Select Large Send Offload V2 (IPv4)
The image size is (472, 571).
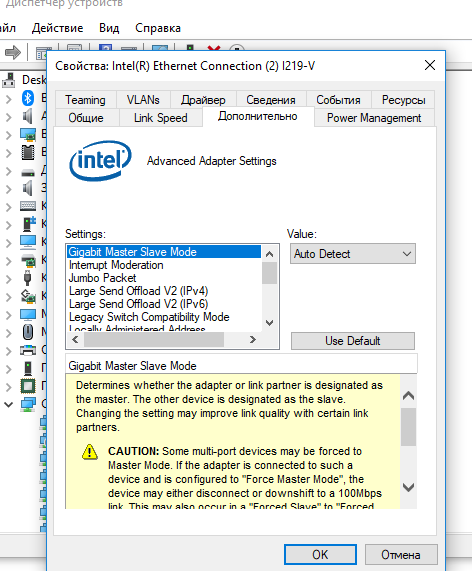coord(164,291)
